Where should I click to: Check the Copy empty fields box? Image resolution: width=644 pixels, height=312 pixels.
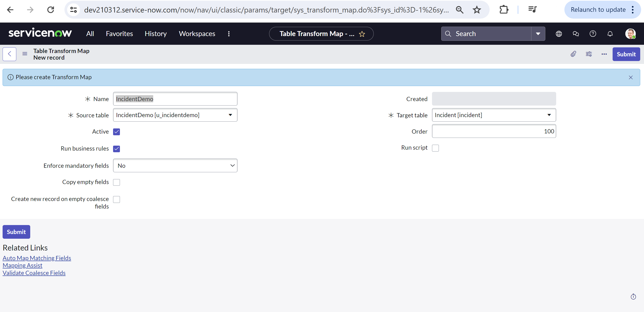116,182
